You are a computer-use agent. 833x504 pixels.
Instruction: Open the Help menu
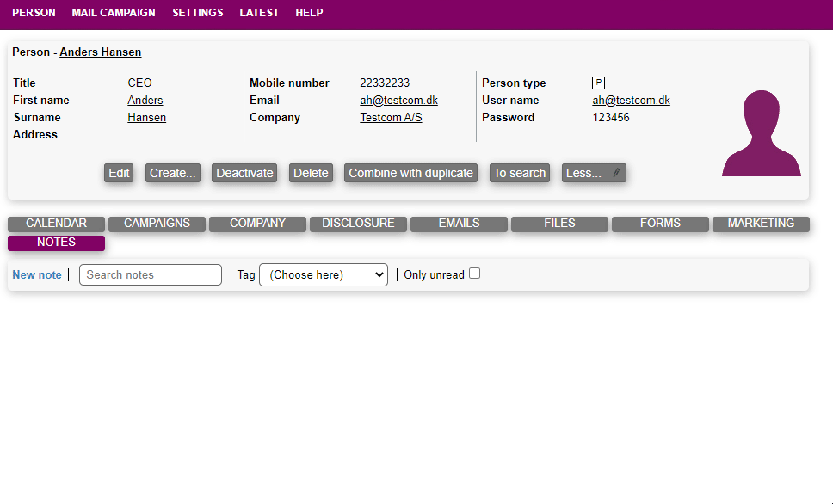[309, 13]
